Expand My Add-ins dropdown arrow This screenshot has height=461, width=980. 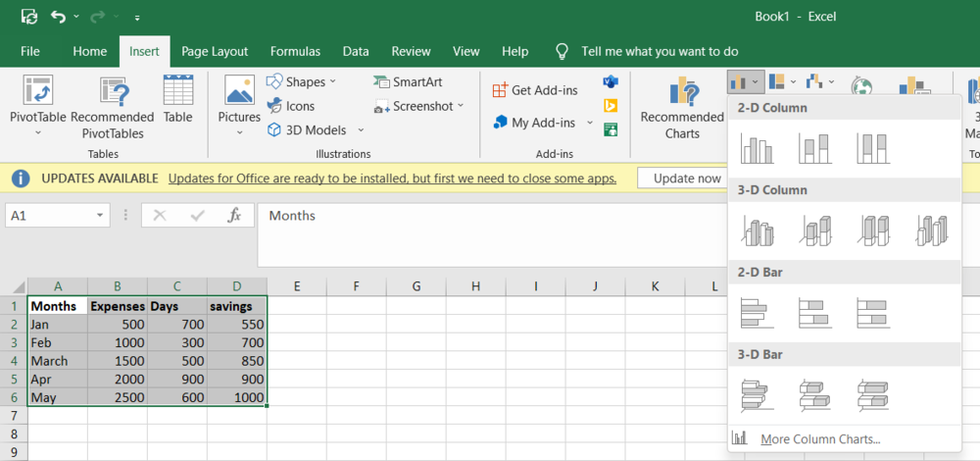point(589,123)
